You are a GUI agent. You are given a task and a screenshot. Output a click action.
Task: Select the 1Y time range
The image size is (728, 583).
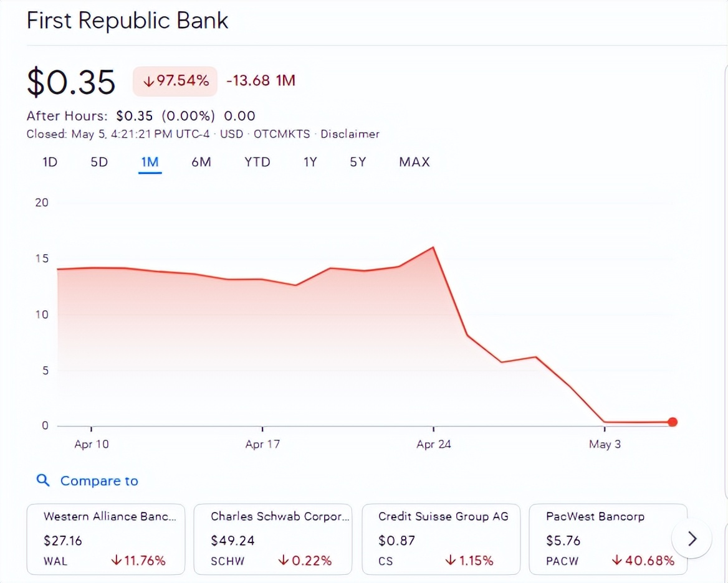[x=310, y=162]
